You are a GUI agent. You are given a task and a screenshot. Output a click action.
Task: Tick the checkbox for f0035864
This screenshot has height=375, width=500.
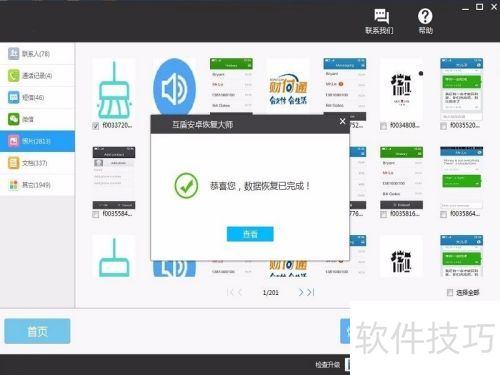point(444,214)
